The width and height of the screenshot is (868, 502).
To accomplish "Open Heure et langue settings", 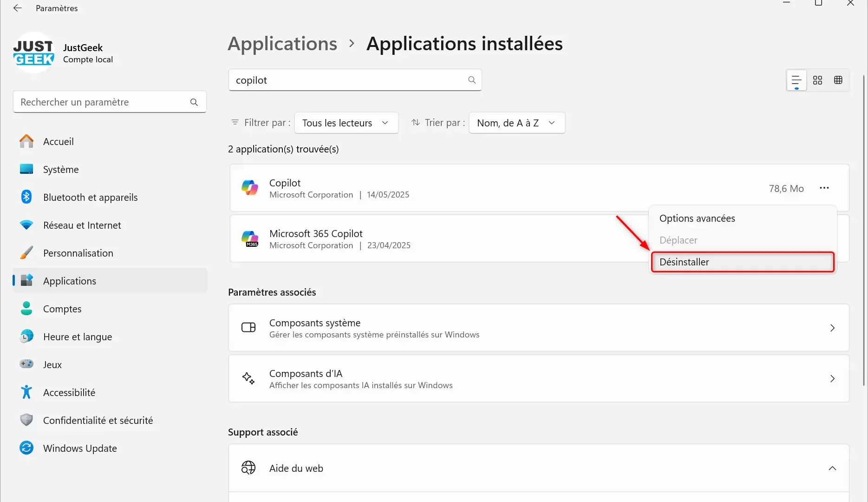I will (110, 337).
